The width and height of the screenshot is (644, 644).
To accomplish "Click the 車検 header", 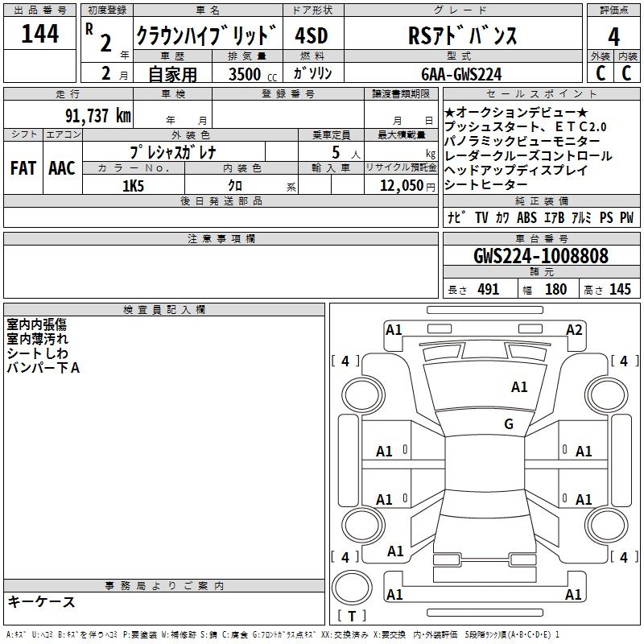I will tap(173, 94).
